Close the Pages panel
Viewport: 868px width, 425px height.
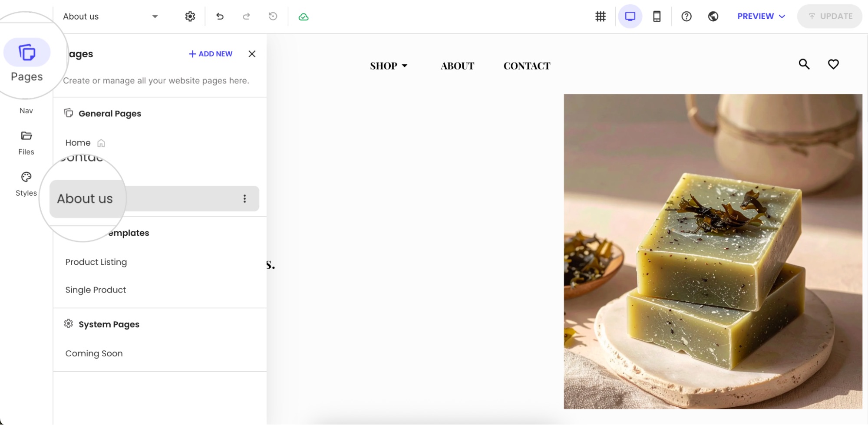[x=252, y=54]
